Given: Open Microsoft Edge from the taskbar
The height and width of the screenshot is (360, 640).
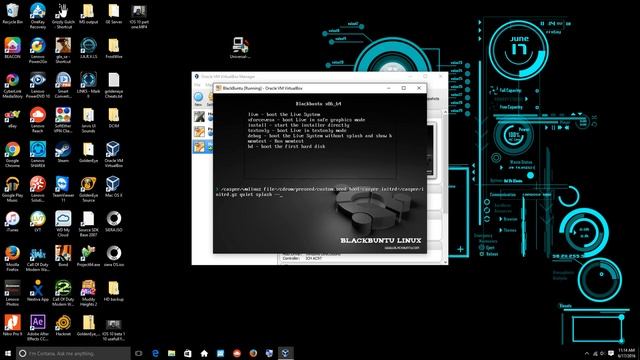Looking at the screenshot, I should (x=155, y=353).
